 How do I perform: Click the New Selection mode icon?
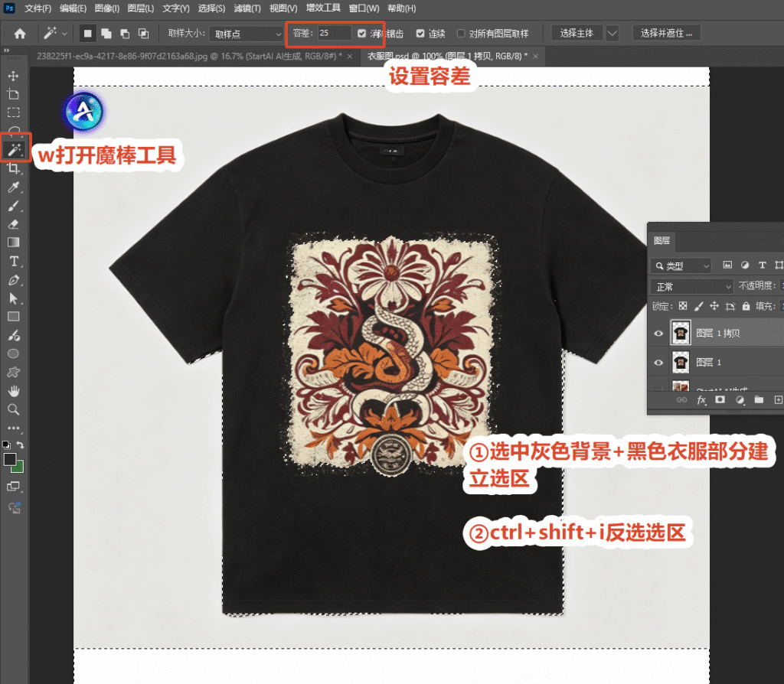(x=87, y=34)
